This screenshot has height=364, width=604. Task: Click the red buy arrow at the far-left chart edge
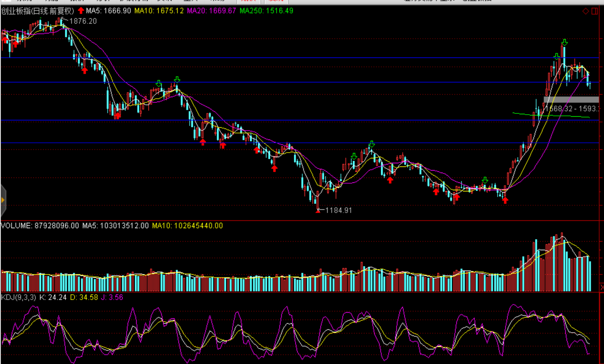[x=5, y=40]
